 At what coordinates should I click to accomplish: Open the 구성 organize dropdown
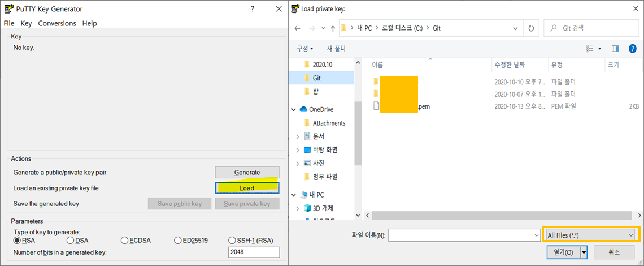tap(304, 49)
